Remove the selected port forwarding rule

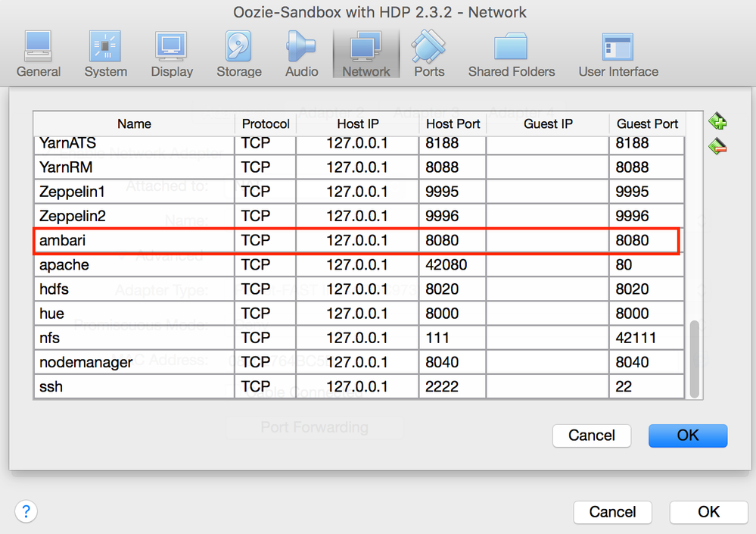(717, 145)
